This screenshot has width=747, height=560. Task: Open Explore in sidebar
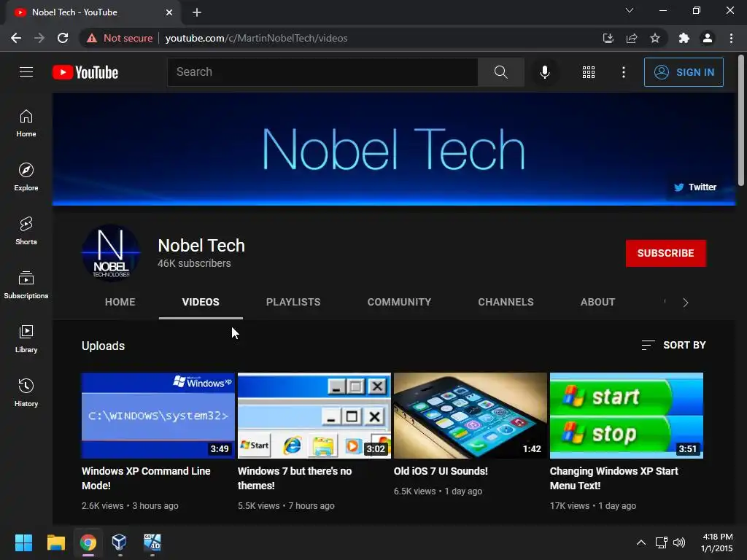26,177
